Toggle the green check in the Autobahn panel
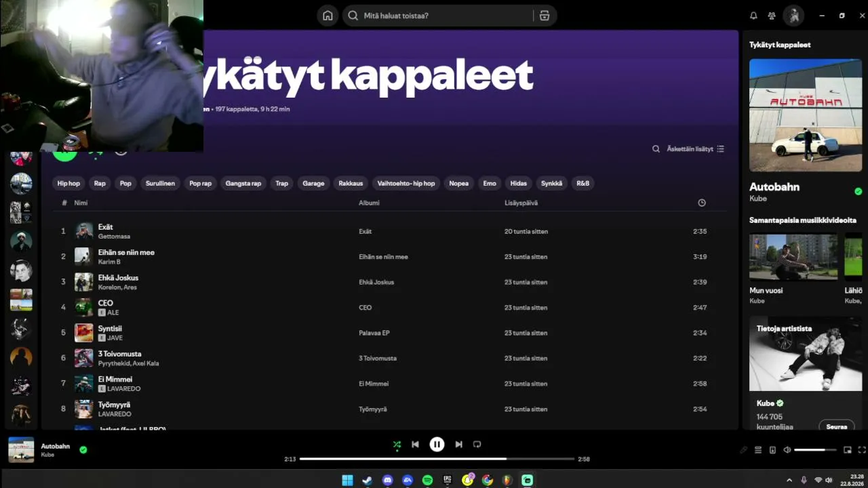This screenshot has height=488, width=868. [x=858, y=192]
